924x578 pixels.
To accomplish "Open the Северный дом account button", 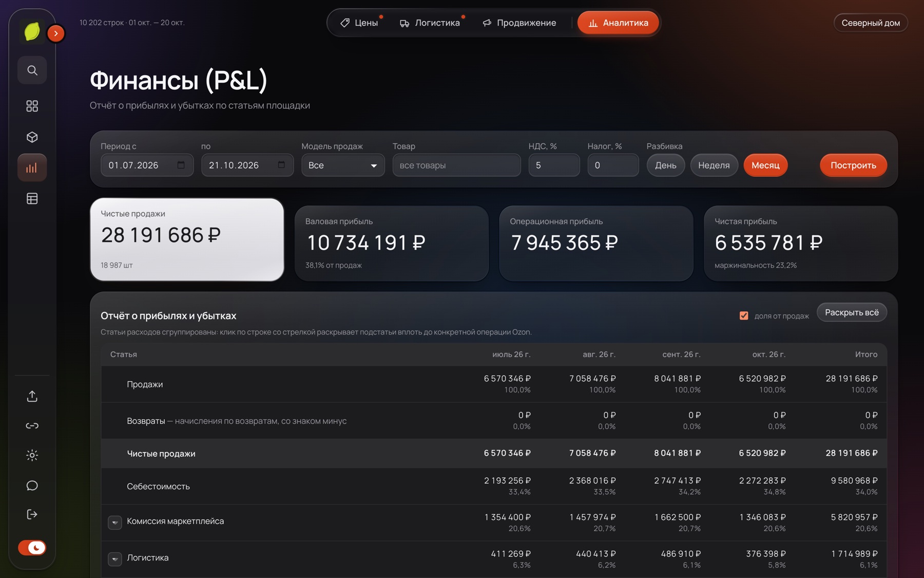I will pyautogui.click(x=871, y=23).
